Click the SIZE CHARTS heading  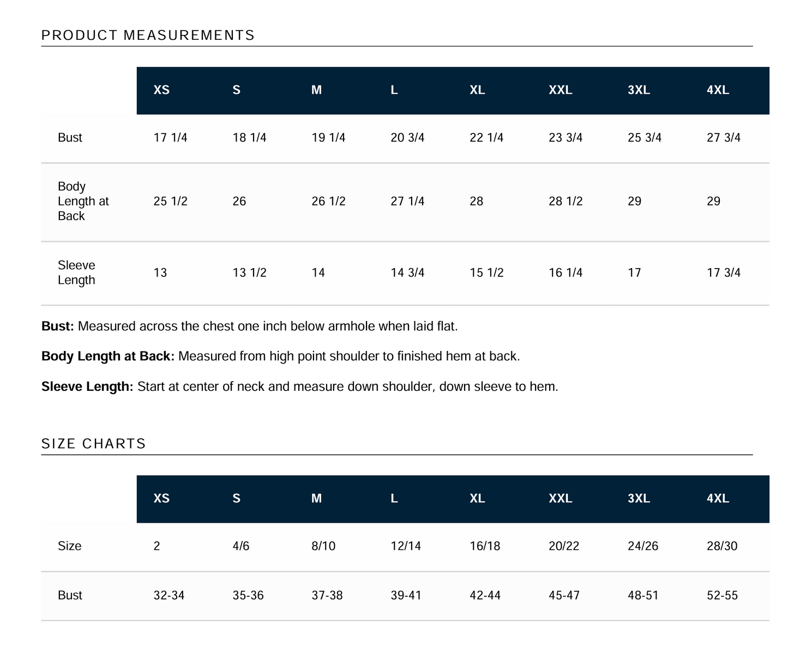[94, 444]
